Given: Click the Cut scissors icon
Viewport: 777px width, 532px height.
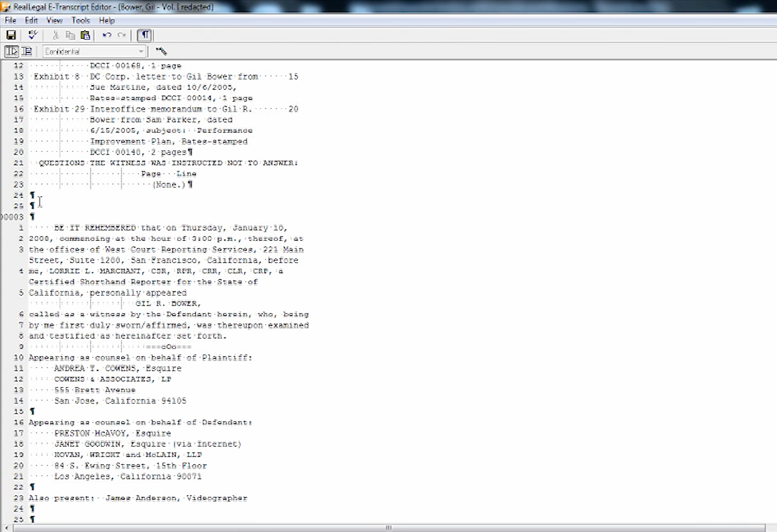Looking at the screenshot, I should (x=55, y=36).
